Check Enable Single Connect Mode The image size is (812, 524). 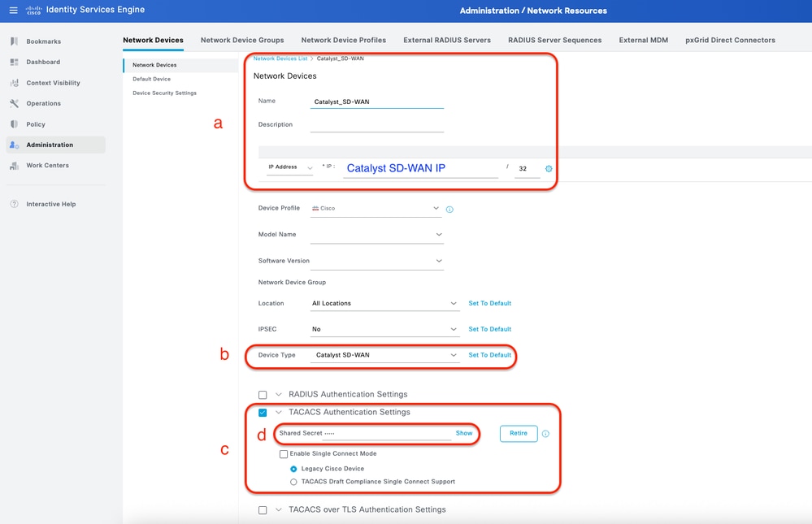(284, 454)
